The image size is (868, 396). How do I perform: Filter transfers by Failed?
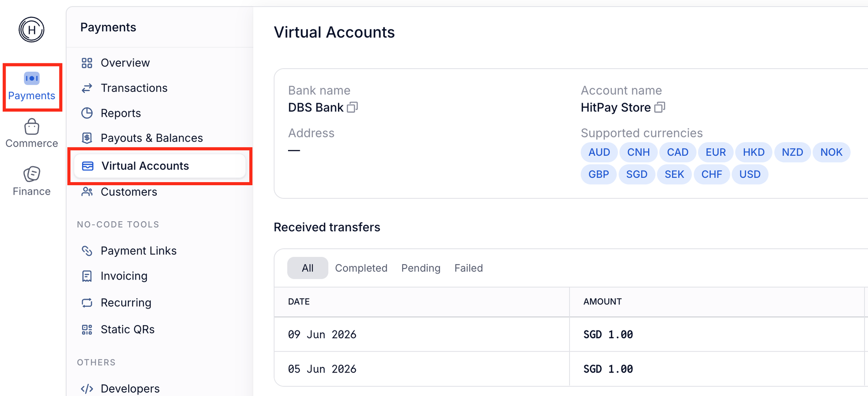point(468,268)
